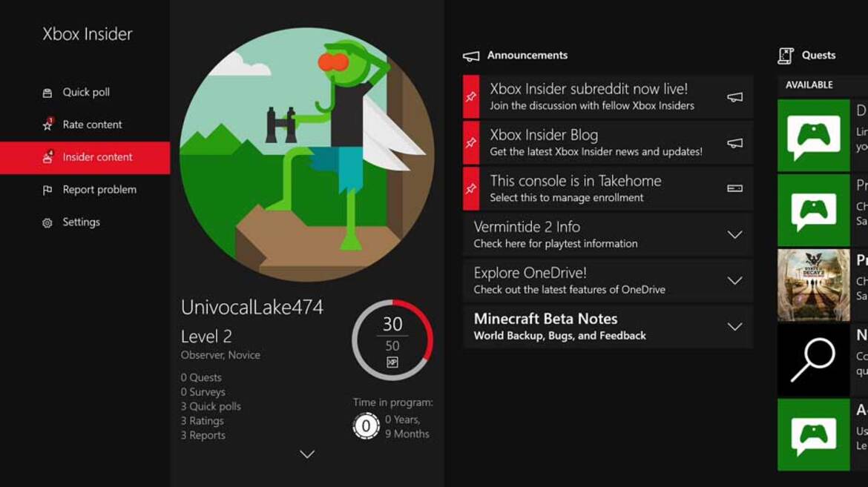Click megaphone icon on subreddit announcement row

click(735, 97)
